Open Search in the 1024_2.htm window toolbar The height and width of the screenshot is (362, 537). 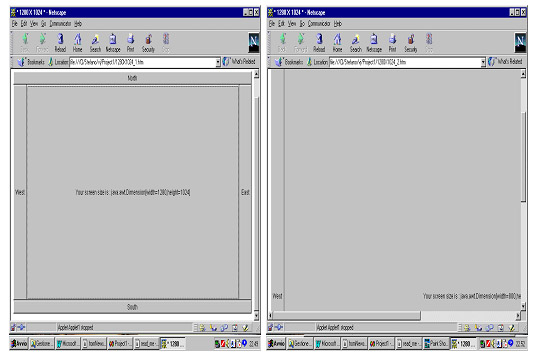355,42
